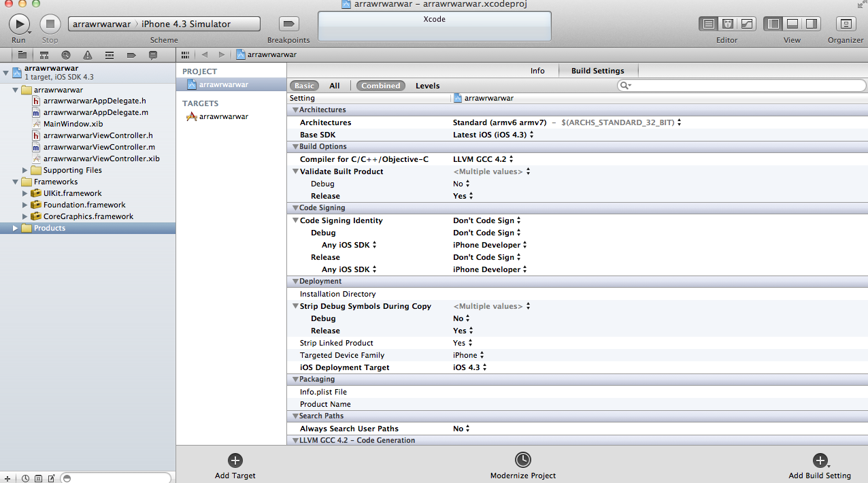Collapse the Code Signing Identity setting
This screenshot has height=483, width=868.
[295, 220]
